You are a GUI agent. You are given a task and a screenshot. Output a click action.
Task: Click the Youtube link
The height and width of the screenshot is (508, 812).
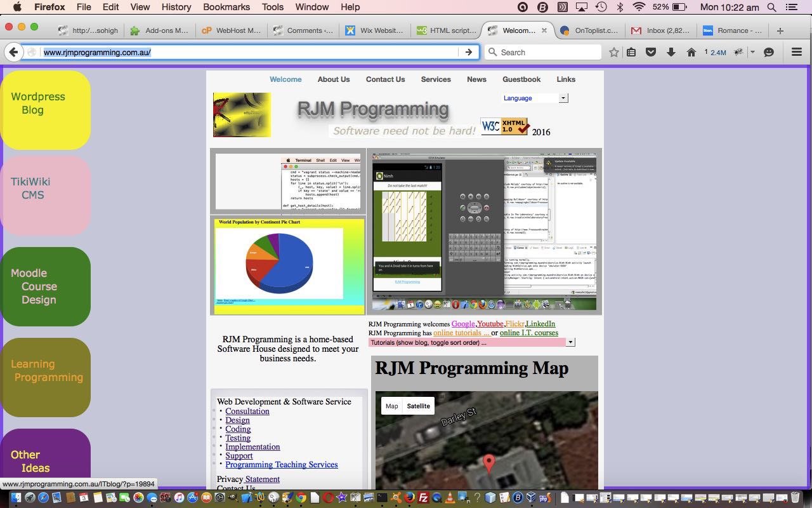[490, 324]
